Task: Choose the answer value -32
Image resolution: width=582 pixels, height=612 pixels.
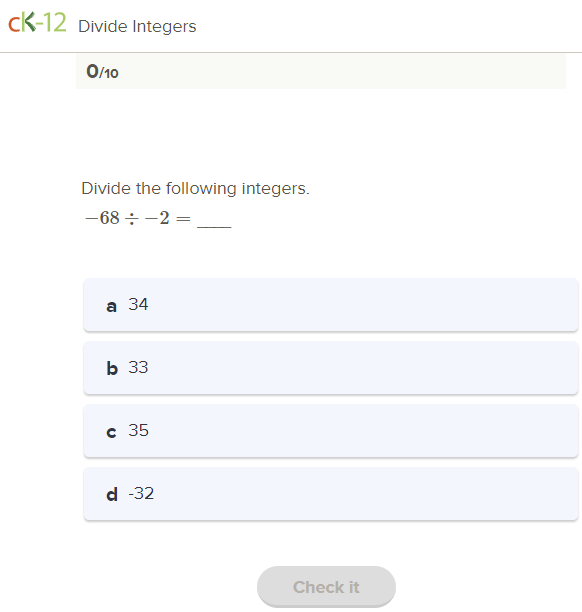Action: pos(141,493)
